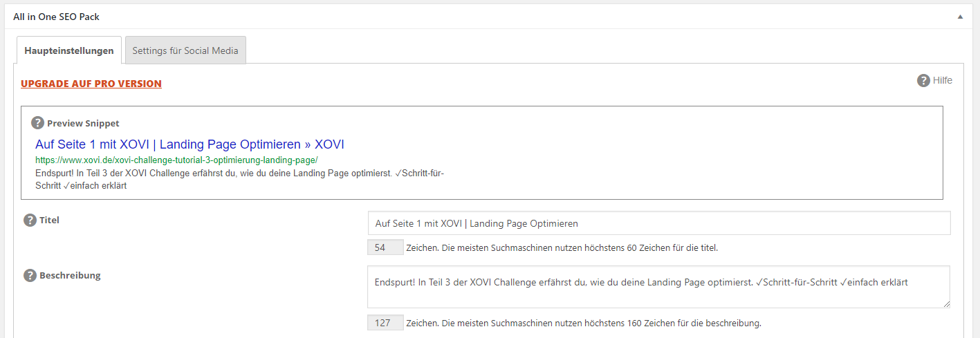Click the green xovi.de snippet URL

click(x=176, y=160)
